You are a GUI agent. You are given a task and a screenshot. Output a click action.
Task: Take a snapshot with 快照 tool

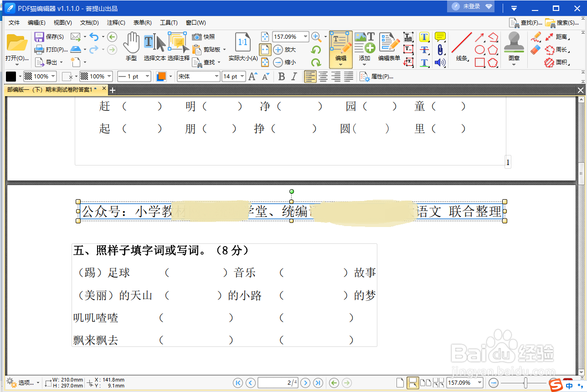(x=204, y=36)
